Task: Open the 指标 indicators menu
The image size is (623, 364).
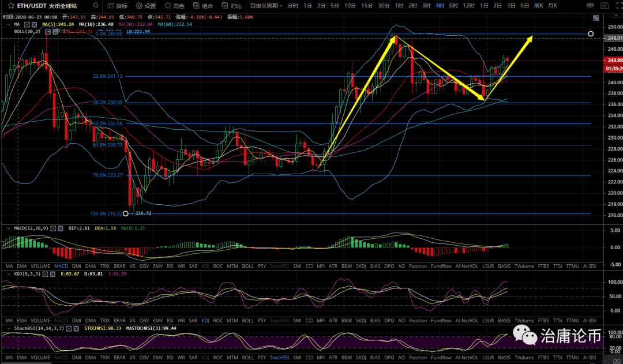Action: point(117,6)
